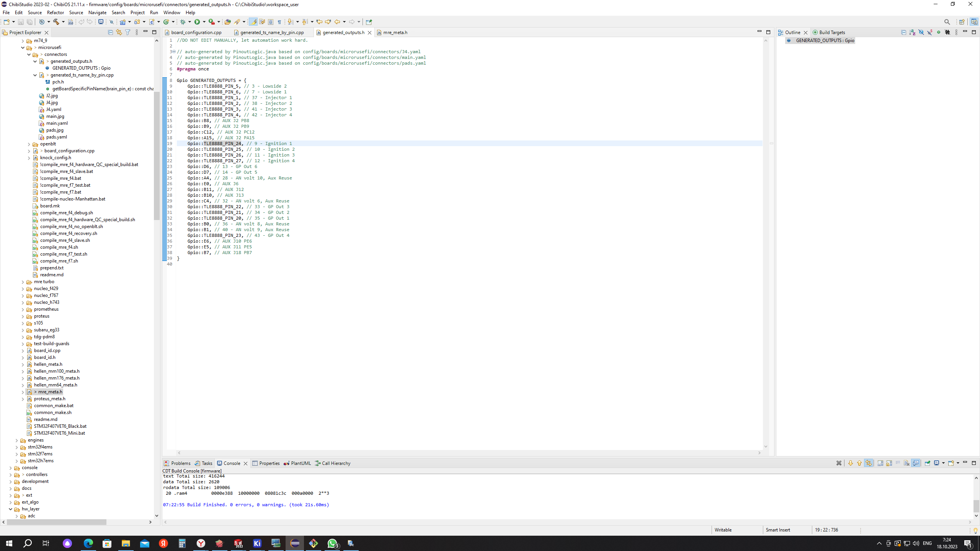The width and height of the screenshot is (980, 551).
Task: Click the Build hammer icon in toolbar
Action: (x=56, y=22)
